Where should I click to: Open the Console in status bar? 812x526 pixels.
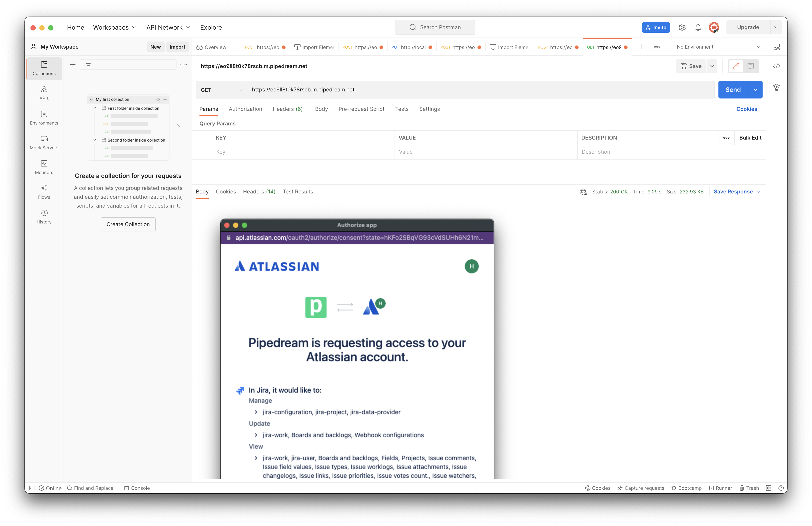137,488
